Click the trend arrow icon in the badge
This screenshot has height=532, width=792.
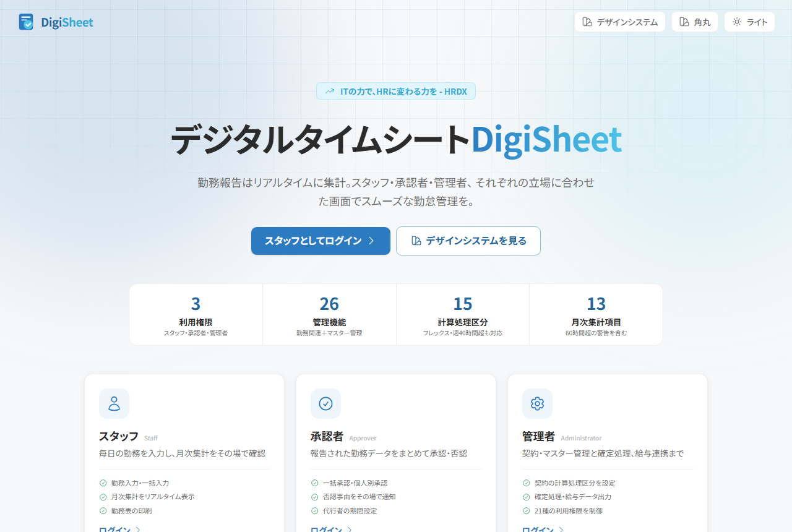(x=330, y=91)
